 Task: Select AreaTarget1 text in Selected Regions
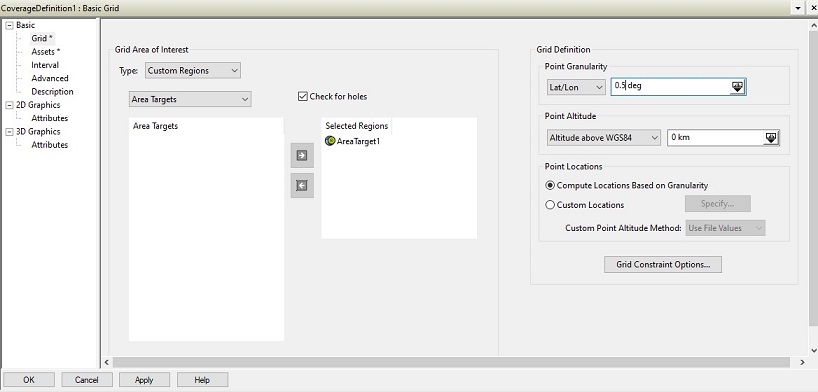click(358, 141)
